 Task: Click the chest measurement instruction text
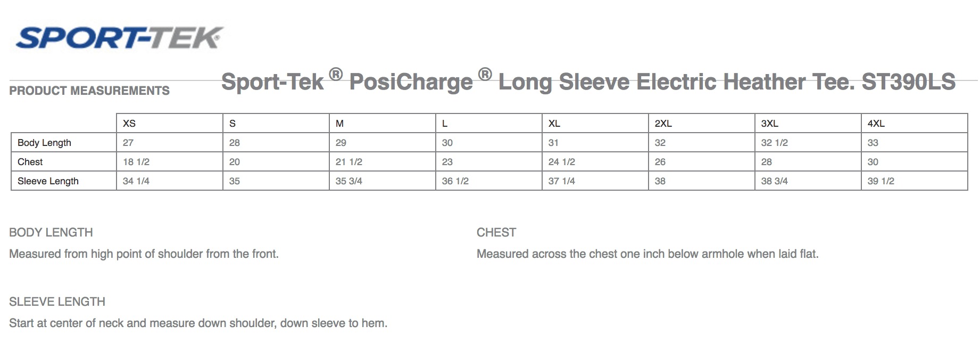click(647, 254)
